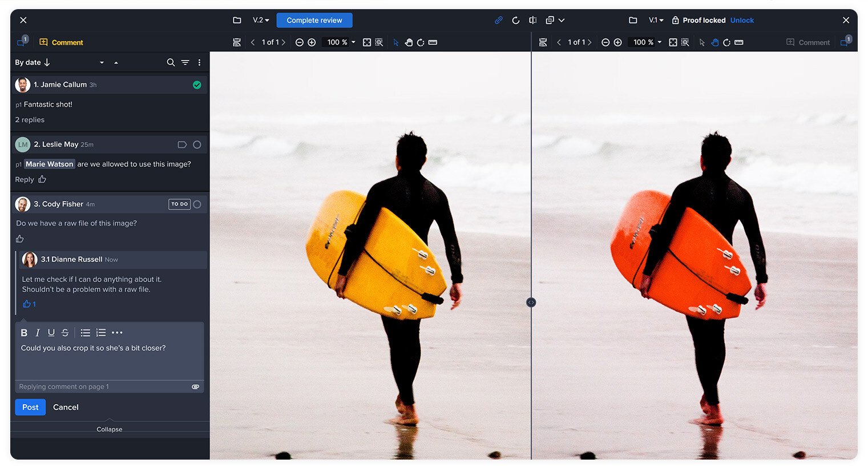Open the V.2 version dropdown

click(261, 20)
